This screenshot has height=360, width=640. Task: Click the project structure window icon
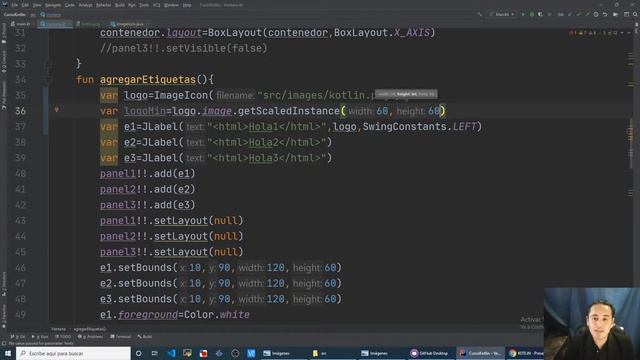point(626,14)
